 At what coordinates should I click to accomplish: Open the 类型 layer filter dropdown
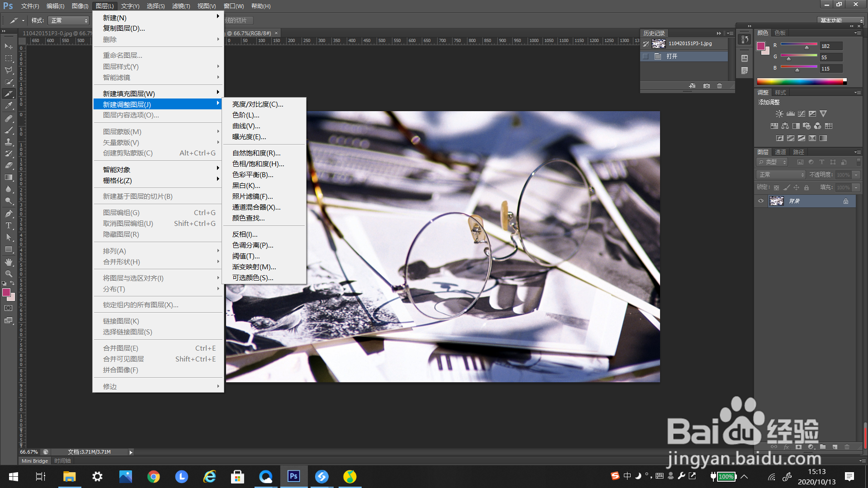(772, 162)
